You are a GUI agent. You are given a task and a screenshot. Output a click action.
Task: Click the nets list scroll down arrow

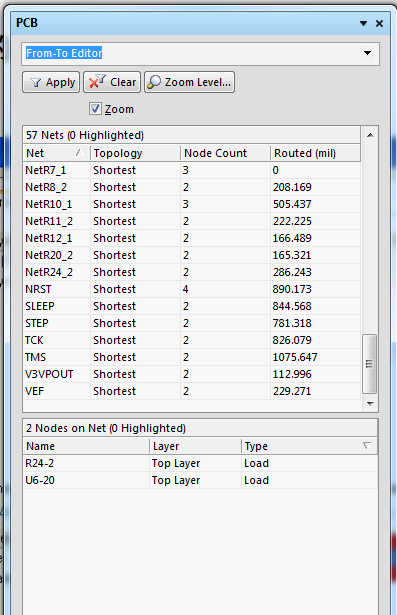click(370, 403)
